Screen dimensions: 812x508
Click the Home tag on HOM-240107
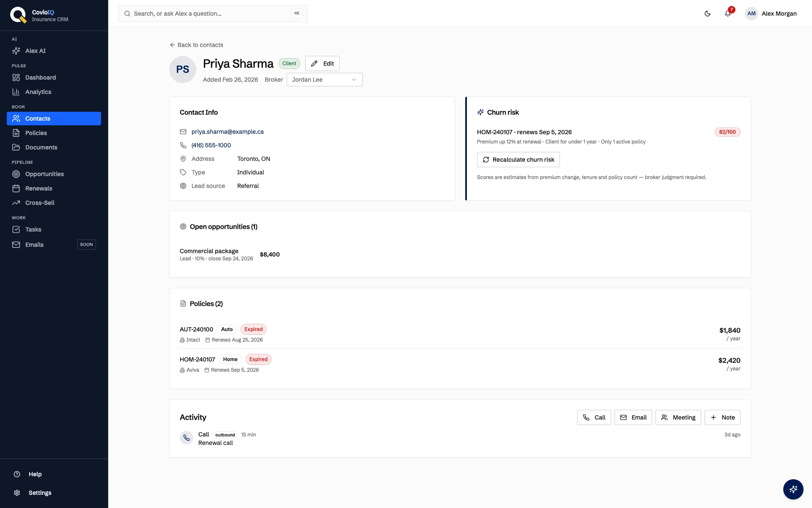click(230, 359)
